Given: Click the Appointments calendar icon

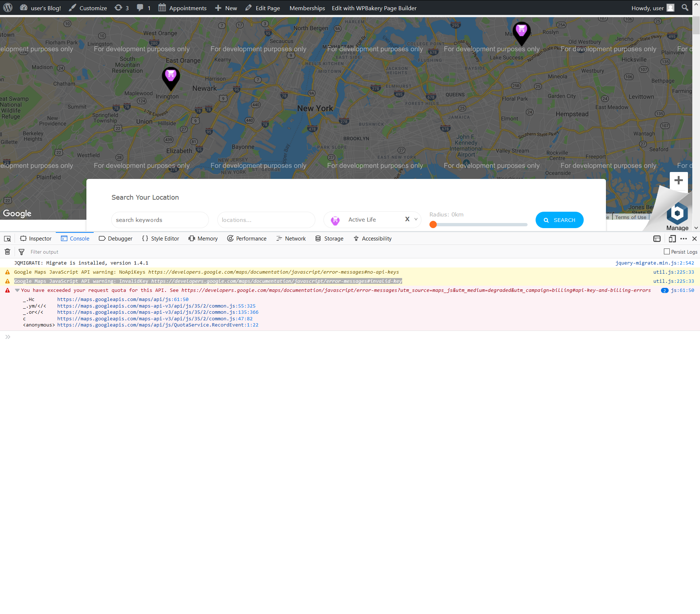Looking at the screenshot, I should [x=162, y=8].
